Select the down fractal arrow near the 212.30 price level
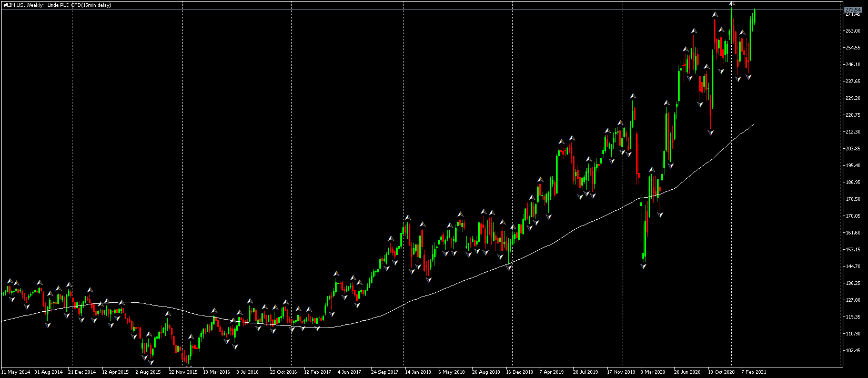The image size is (868, 378). point(711,134)
